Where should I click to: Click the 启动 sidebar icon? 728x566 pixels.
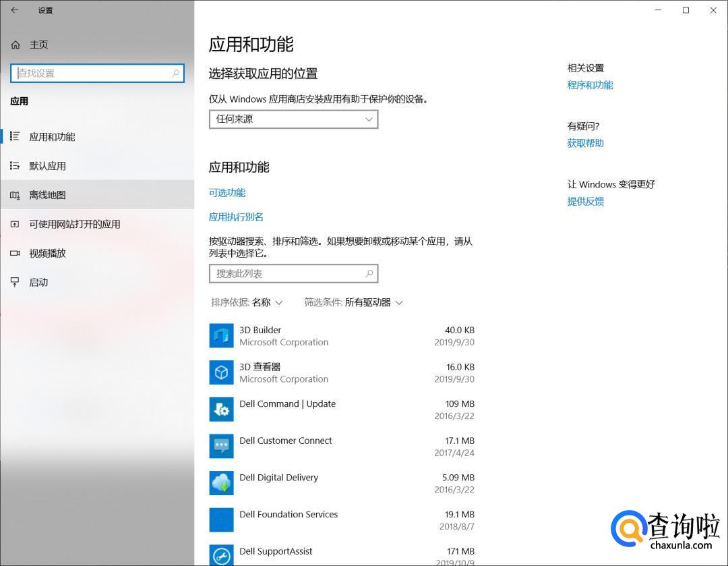coord(15,282)
